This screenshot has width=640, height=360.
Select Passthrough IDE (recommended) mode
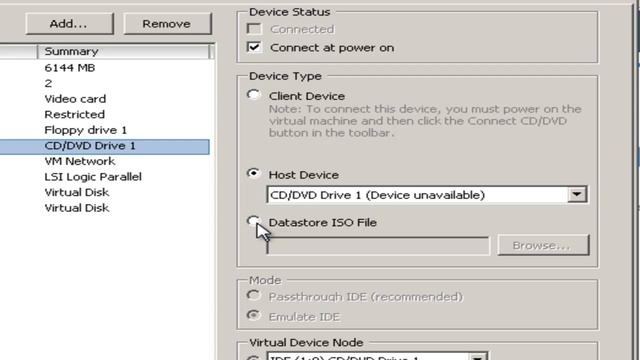(253, 296)
